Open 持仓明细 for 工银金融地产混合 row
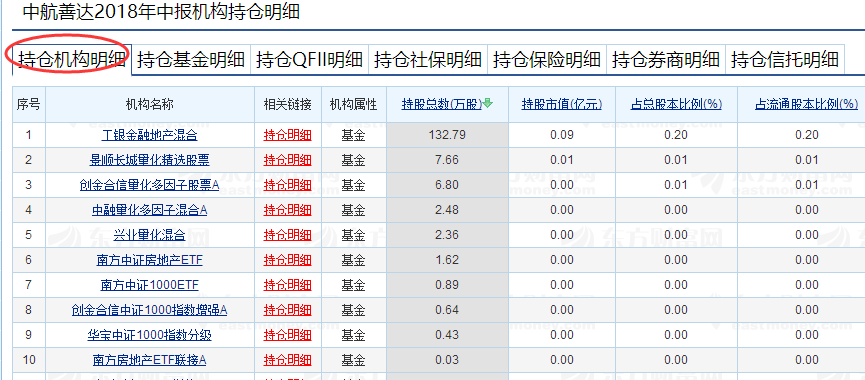Image resolution: width=865 pixels, height=380 pixels. coord(288,135)
